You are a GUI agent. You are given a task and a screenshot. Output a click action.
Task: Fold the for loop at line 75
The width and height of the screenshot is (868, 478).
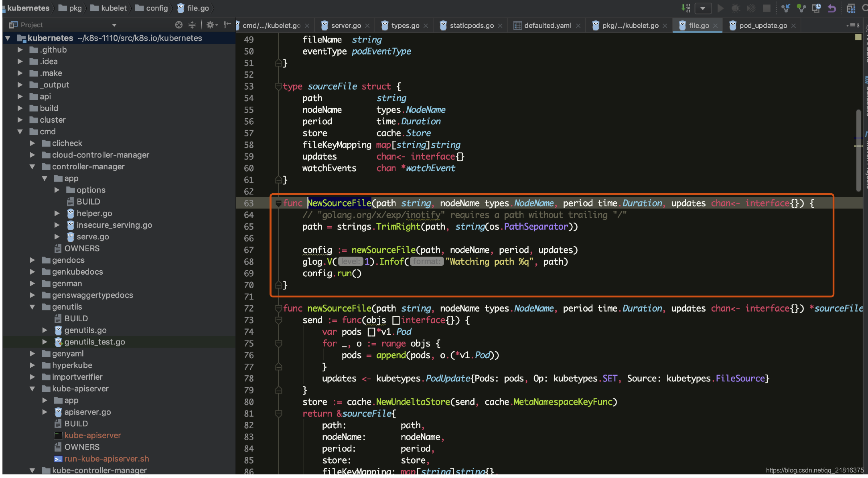pos(278,343)
